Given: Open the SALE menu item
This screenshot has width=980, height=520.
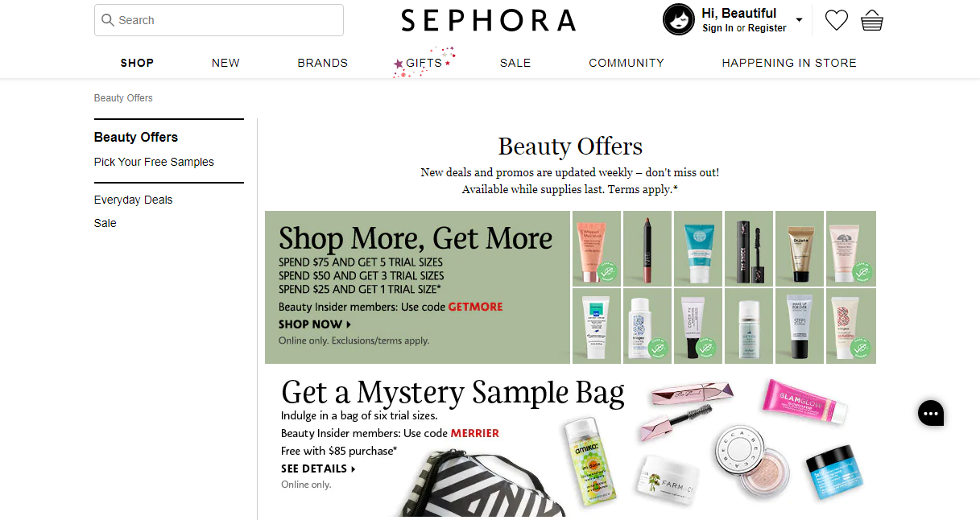Looking at the screenshot, I should click(515, 63).
